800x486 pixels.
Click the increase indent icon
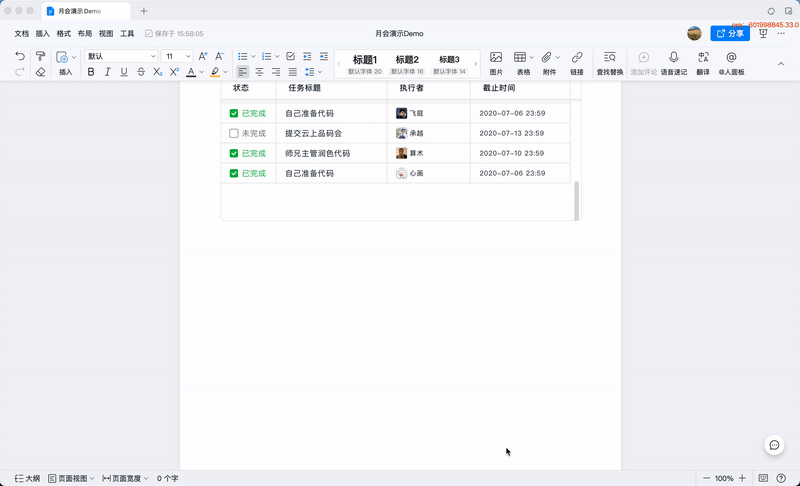pyautogui.click(x=324, y=56)
